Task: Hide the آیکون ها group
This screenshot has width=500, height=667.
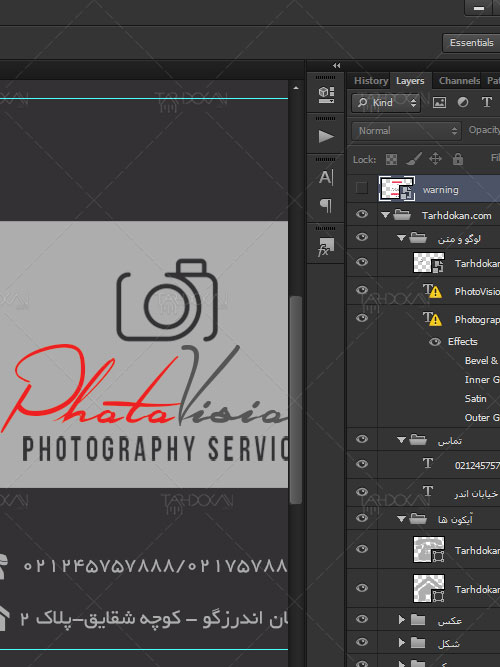Action: (x=362, y=518)
